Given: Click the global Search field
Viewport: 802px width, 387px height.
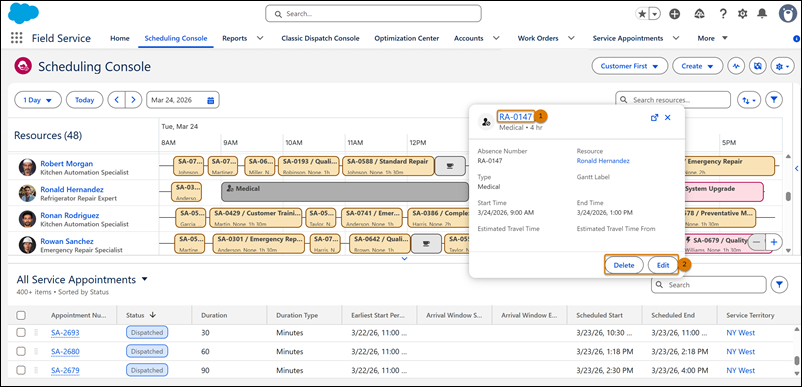Looking at the screenshot, I should pos(373,14).
